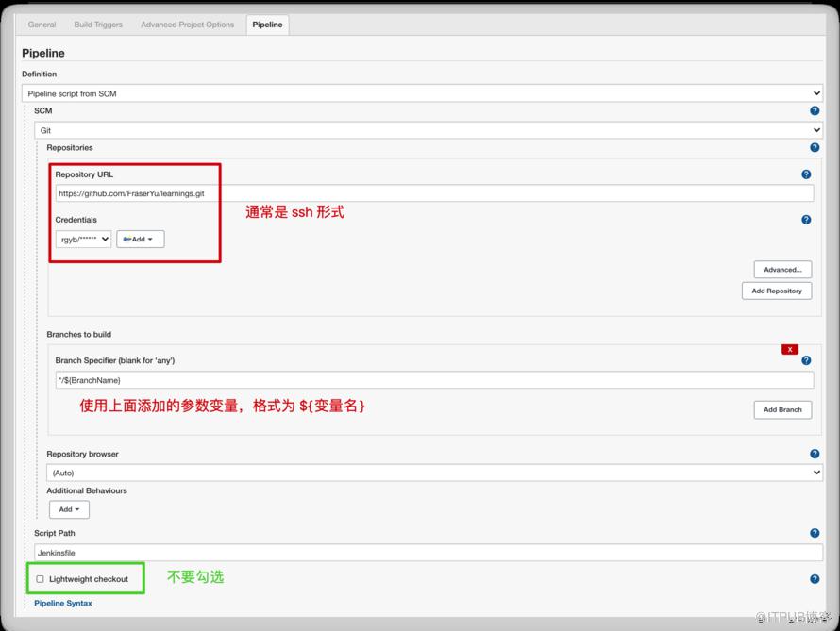Click the Add Repository button
The height and width of the screenshot is (631, 840).
777,291
